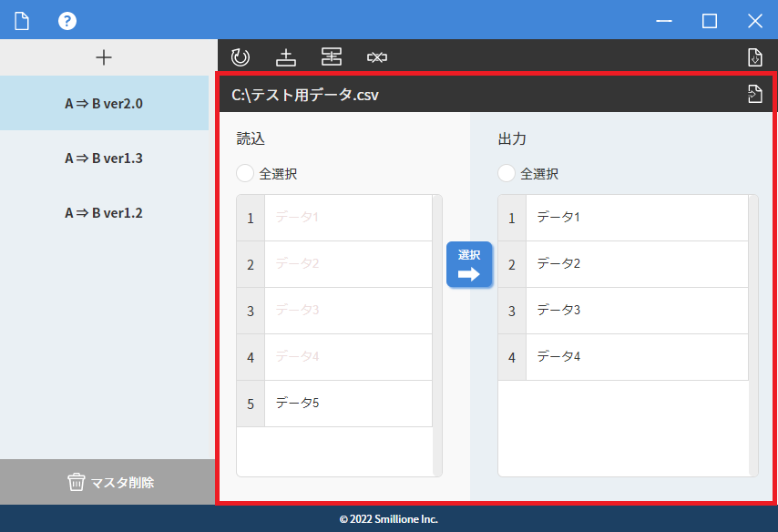The width and height of the screenshot is (778, 532).
Task: Select the A ⇒ B ver1.3 master
Action: point(104,158)
